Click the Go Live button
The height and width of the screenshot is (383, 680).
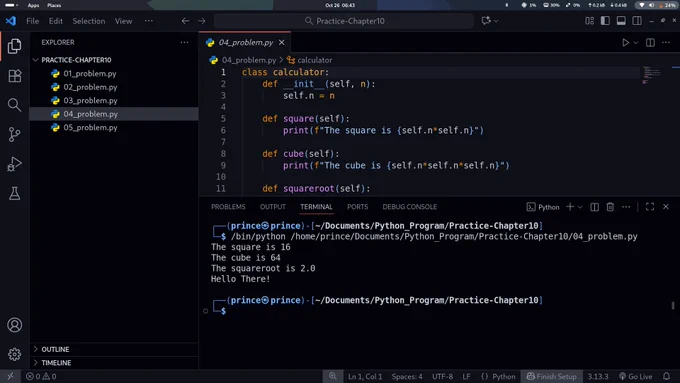click(x=636, y=376)
